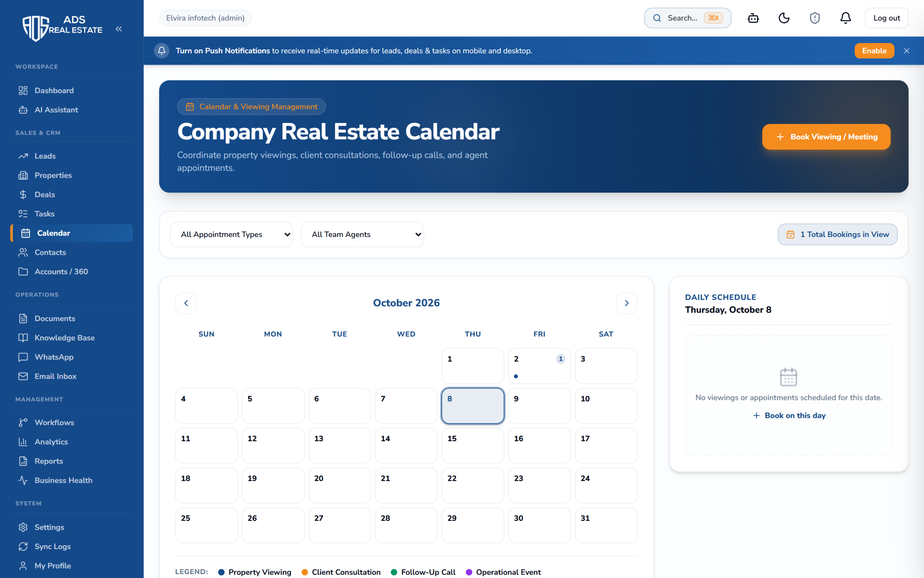Open the AI assistant robot icon in top bar
This screenshot has height=578, width=924.
coord(753,18)
